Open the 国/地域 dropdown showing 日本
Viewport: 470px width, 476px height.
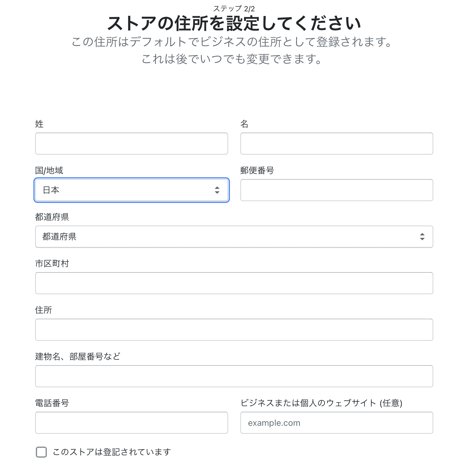(131, 190)
